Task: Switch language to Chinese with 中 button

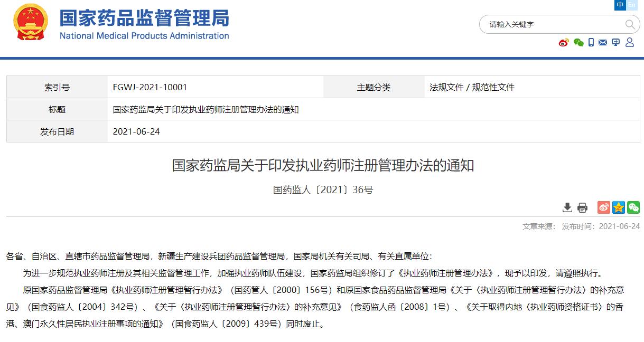Action: tap(620, 5)
